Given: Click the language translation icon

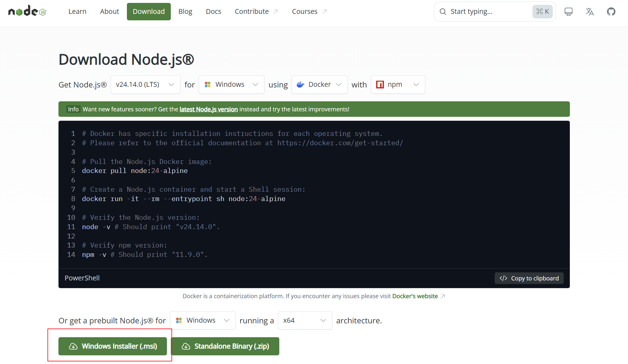Looking at the screenshot, I should (x=590, y=11).
